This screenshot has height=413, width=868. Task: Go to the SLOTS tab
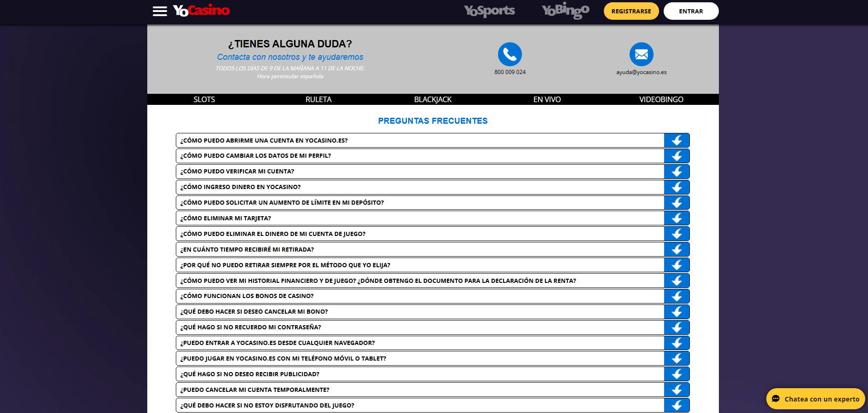(x=204, y=99)
